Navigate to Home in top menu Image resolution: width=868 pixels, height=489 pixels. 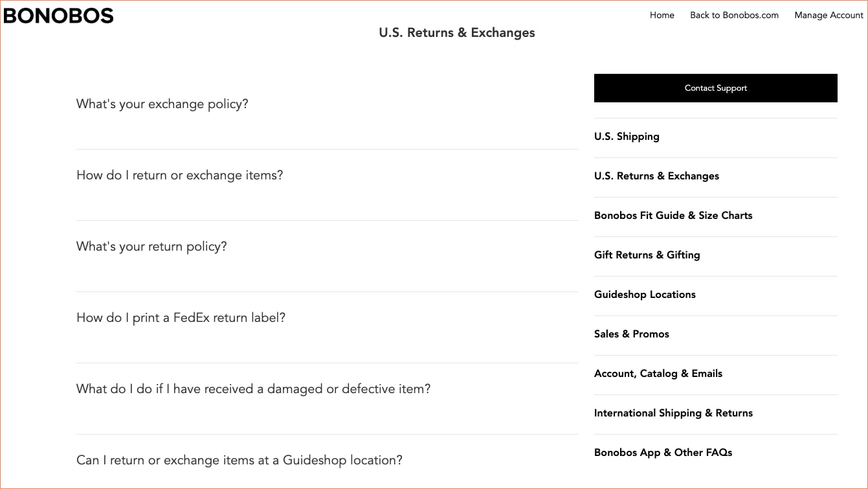coord(662,15)
